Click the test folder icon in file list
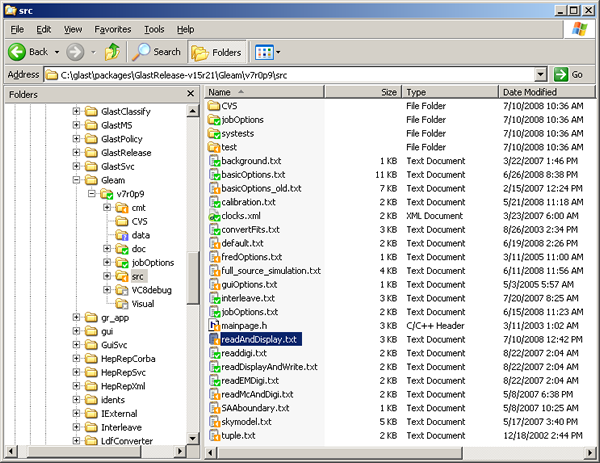The height and width of the screenshot is (463, 600). pyautogui.click(x=214, y=147)
